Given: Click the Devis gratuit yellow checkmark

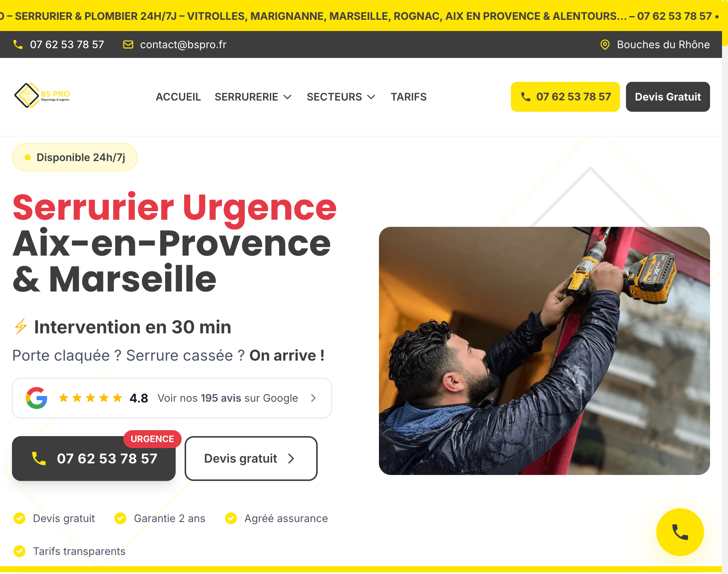Looking at the screenshot, I should [x=19, y=518].
